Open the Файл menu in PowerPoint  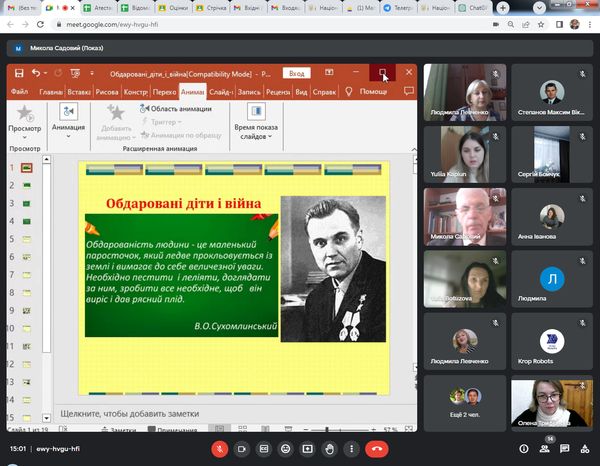point(19,92)
